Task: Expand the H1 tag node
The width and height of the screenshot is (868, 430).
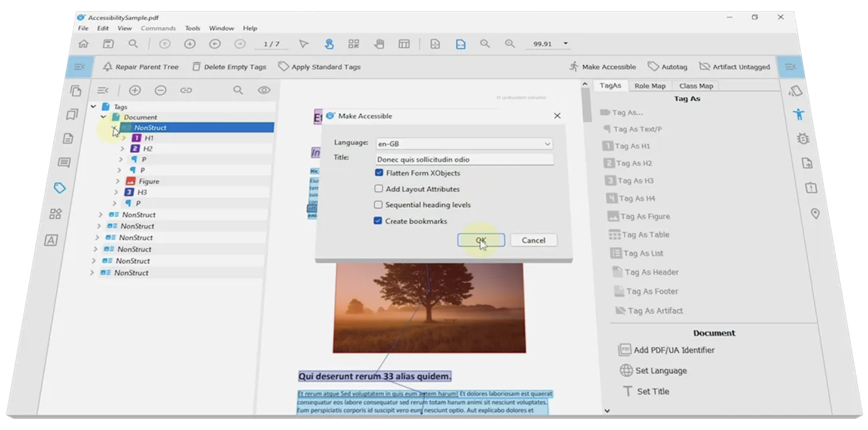Action: click(x=124, y=138)
